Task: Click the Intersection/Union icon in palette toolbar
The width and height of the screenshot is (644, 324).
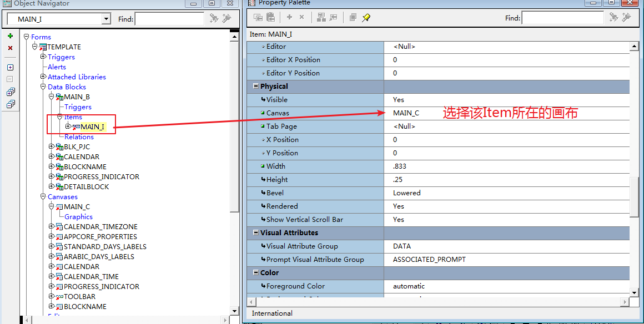Action: pos(353,17)
